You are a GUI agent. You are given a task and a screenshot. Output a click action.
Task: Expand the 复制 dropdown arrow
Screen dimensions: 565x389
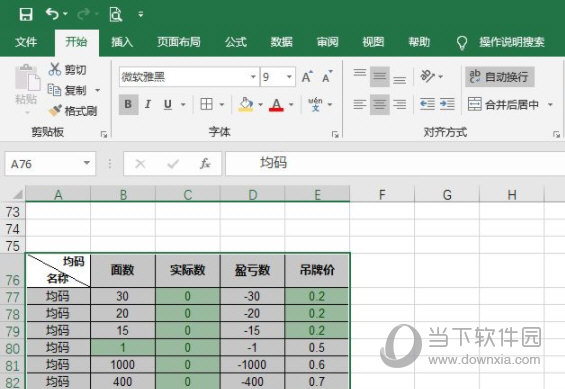pyautogui.click(x=97, y=90)
